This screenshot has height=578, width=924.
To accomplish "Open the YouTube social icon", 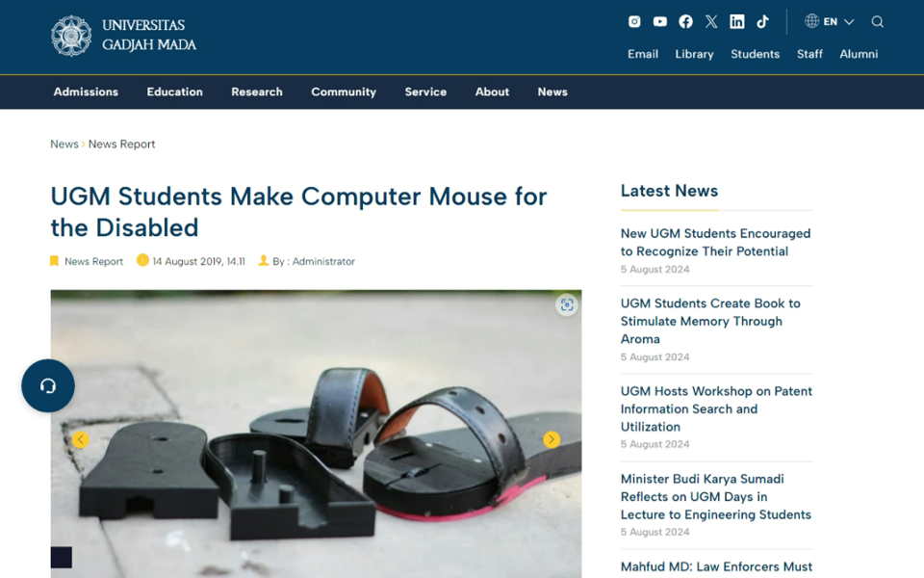I will coord(660,21).
